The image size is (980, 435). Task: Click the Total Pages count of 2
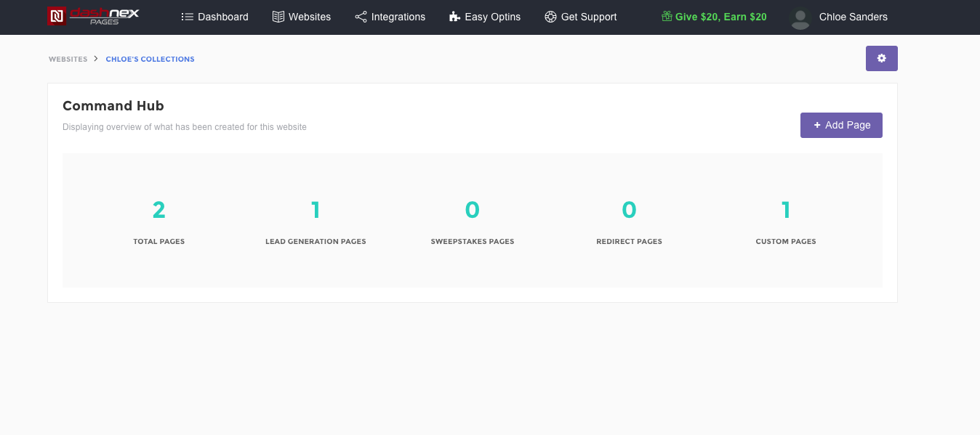coord(159,210)
